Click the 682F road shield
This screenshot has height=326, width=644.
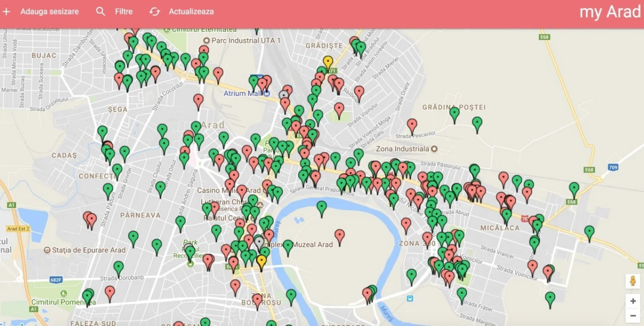click(x=55, y=279)
